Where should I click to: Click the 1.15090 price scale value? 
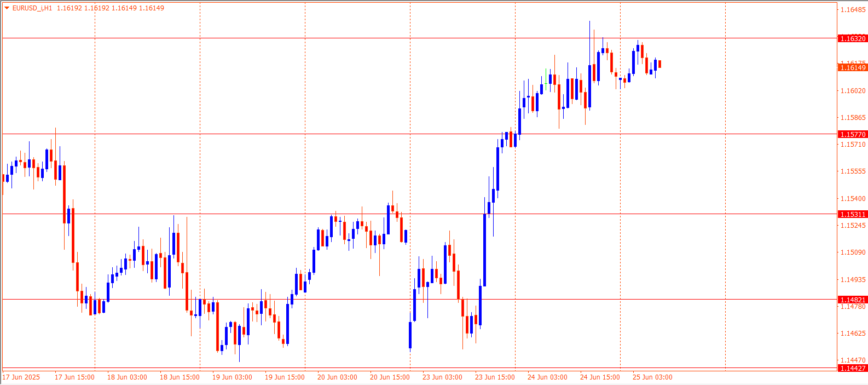coord(853,252)
